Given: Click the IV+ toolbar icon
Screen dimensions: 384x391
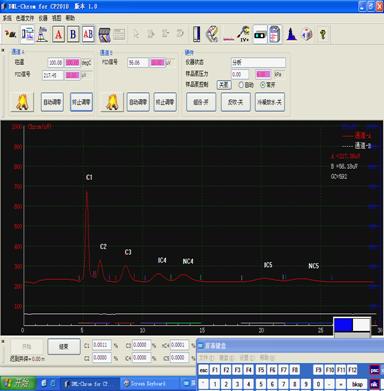Looking at the screenshot, I should click(244, 34).
